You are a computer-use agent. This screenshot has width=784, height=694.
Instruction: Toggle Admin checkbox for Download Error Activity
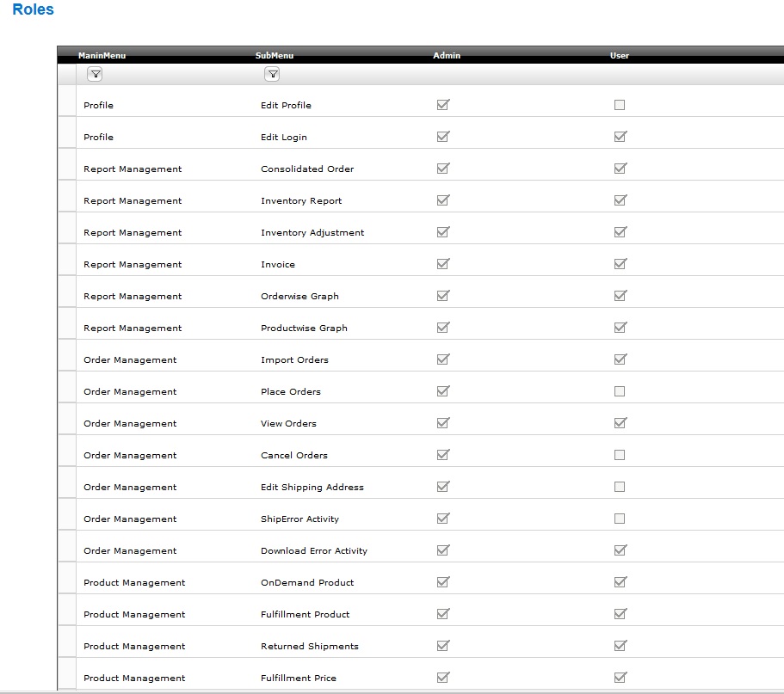pyautogui.click(x=443, y=550)
